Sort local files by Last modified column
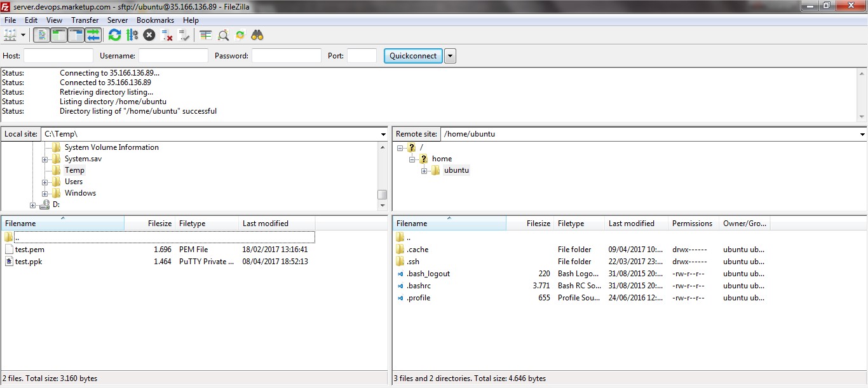The width and height of the screenshot is (868, 388). coord(277,224)
